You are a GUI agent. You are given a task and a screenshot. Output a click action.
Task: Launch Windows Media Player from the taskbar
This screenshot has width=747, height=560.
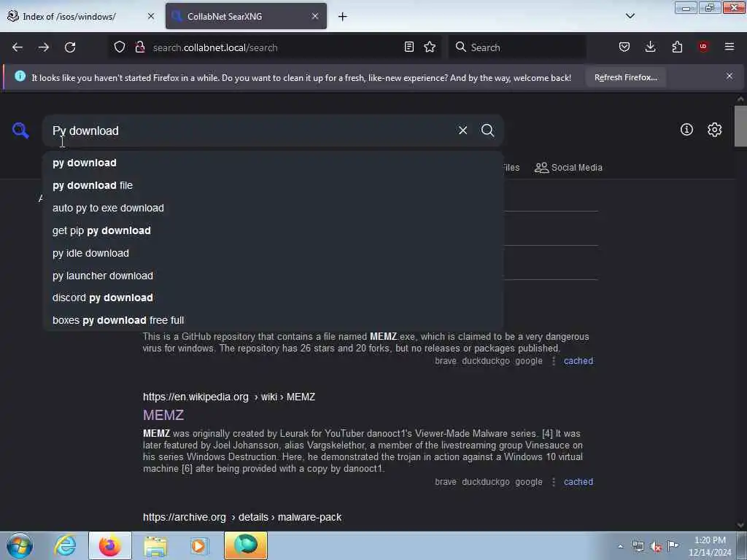click(x=198, y=545)
